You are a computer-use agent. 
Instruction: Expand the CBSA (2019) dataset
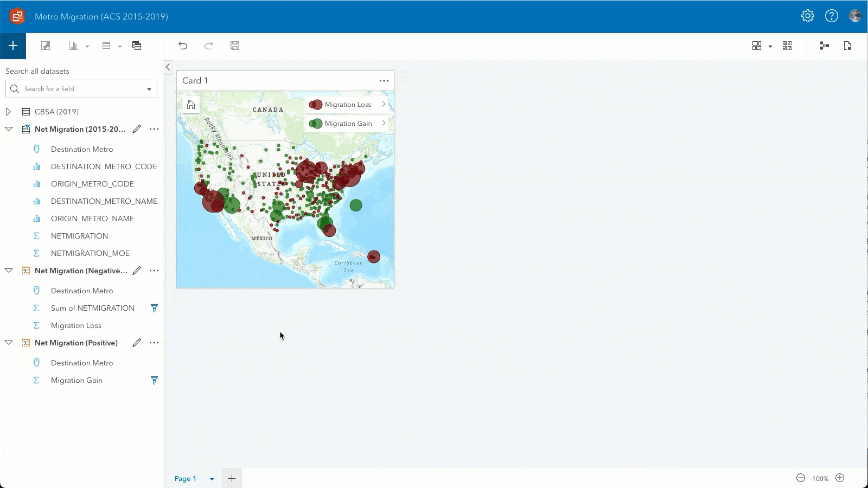click(x=9, y=112)
